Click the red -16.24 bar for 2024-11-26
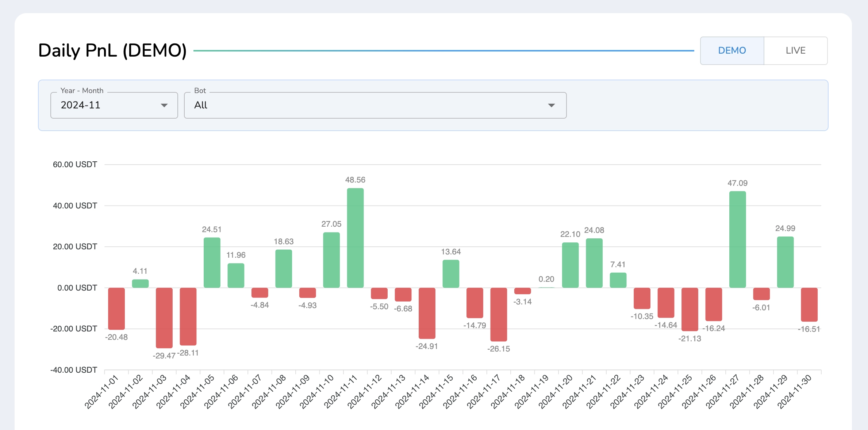Viewport: 868px width, 430px height. click(x=714, y=304)
